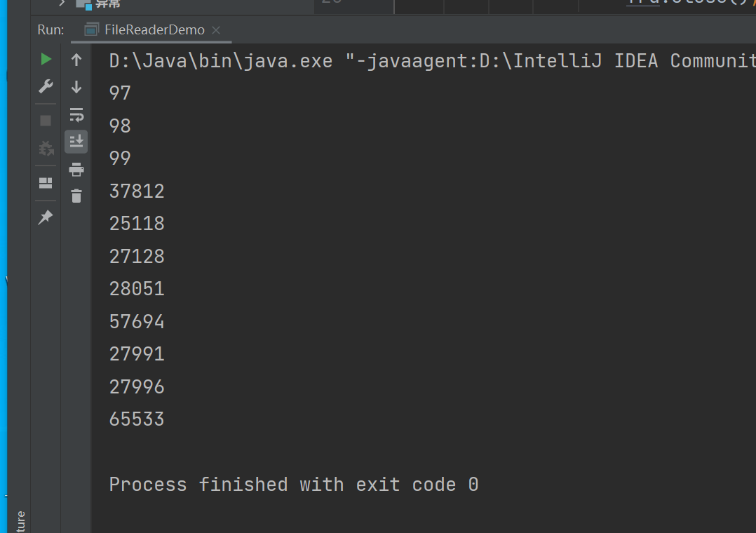This screenshot has height=533, width=756.
Task: Click the java.exe command line in the console
Action: 432,61
